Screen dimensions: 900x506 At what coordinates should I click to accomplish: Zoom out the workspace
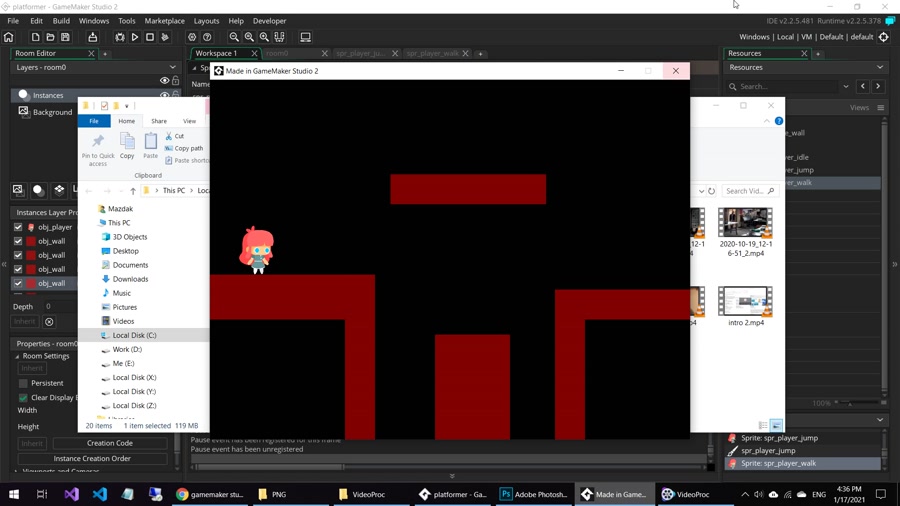coord(234,37)
